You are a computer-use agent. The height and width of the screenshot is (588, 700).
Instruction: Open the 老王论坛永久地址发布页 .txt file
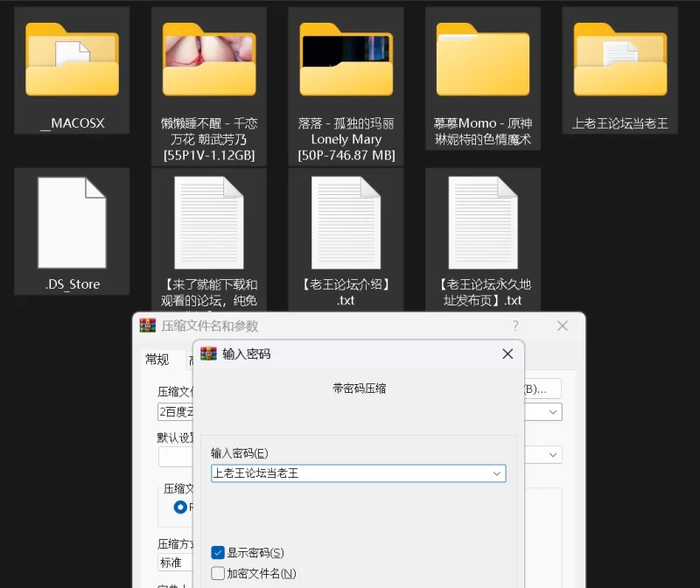pos(482,223)
